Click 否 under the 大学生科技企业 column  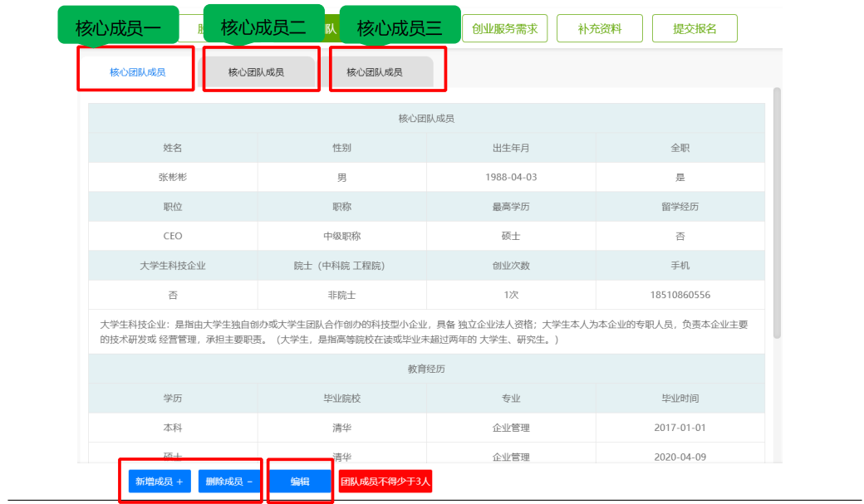point(173,296)
